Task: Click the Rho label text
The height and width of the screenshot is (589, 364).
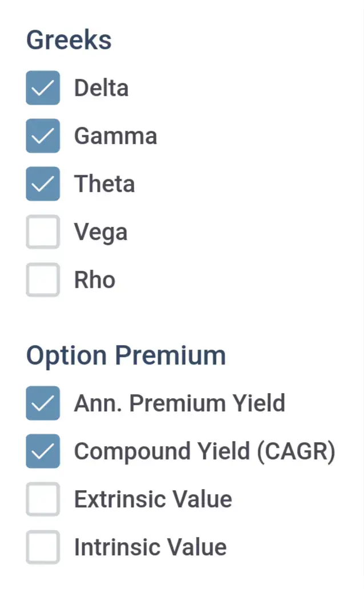Action: point(95,279)
